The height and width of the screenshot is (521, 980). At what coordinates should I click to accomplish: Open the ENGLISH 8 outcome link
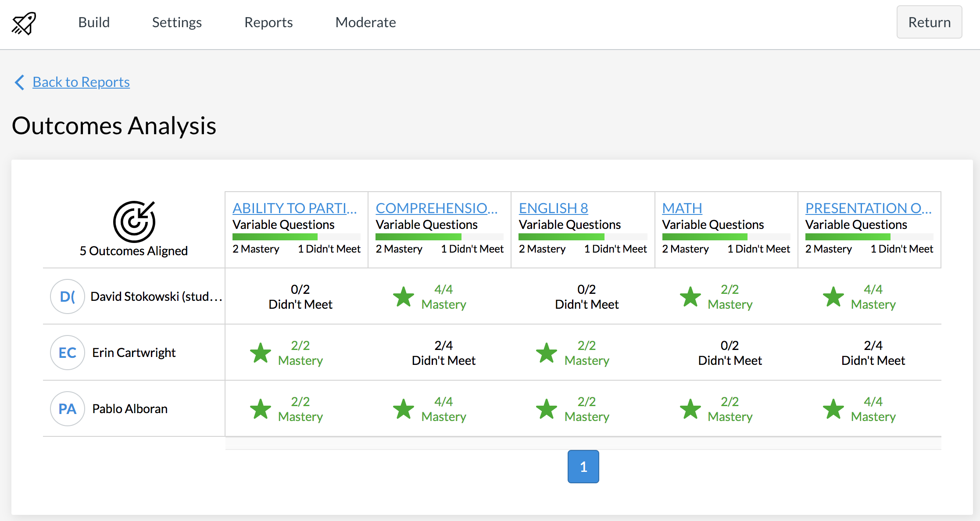pos(553,208)
